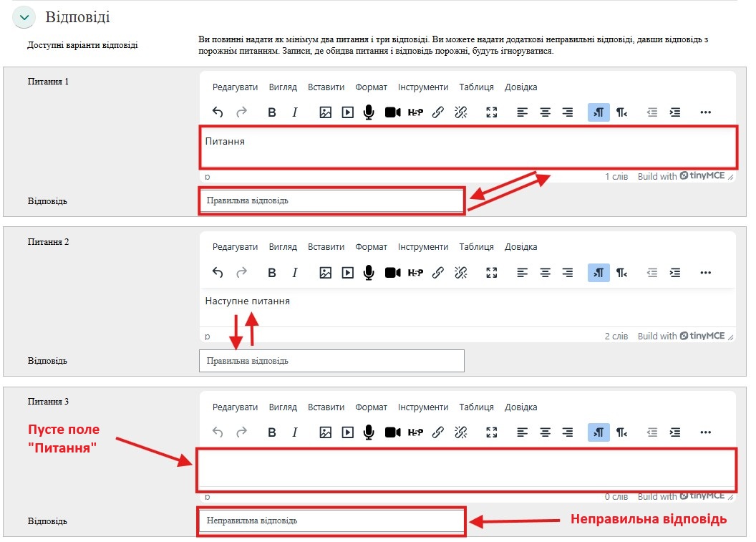Click the insert link icon in Питання 2 editor

(x=438, y=273)
